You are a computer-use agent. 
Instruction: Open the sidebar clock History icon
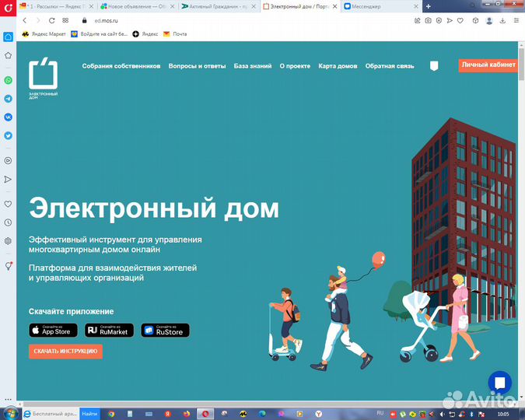pyautogui.click(x=8, y=222)
